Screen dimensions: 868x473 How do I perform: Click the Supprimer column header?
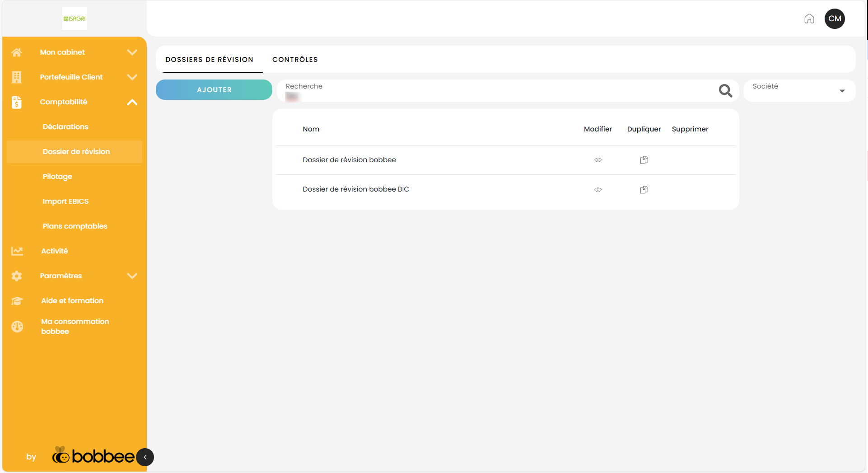click(690, 129)
